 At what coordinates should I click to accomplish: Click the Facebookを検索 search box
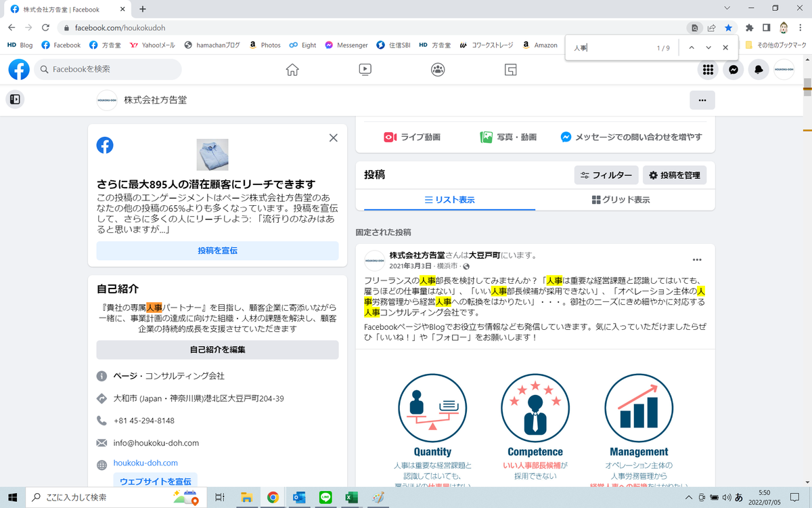108,69
